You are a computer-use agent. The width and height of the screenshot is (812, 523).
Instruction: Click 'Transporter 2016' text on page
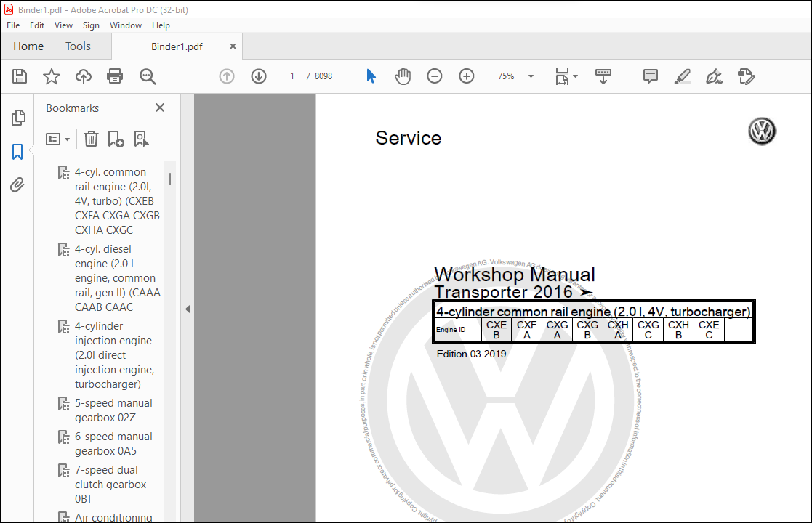point(503,292)
